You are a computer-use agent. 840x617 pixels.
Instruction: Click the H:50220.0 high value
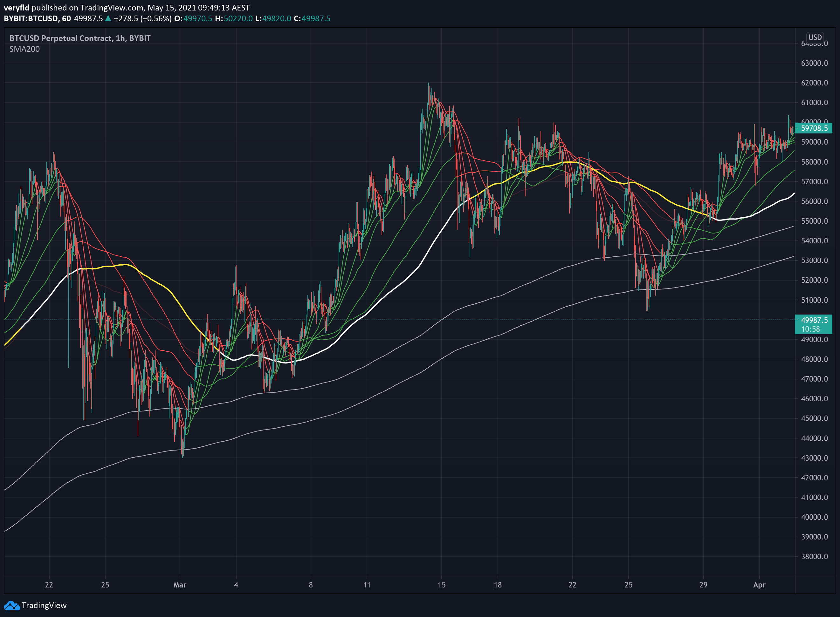[x=234, y=19]
